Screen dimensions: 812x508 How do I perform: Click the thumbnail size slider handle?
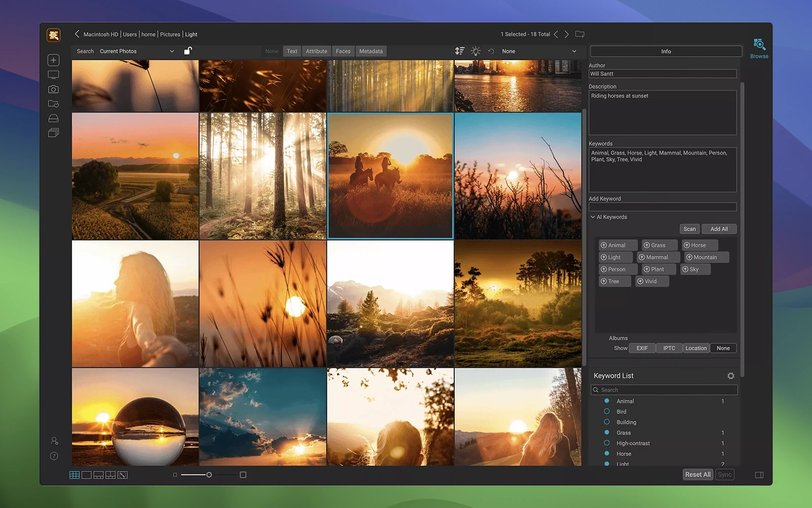click(209, 475)
